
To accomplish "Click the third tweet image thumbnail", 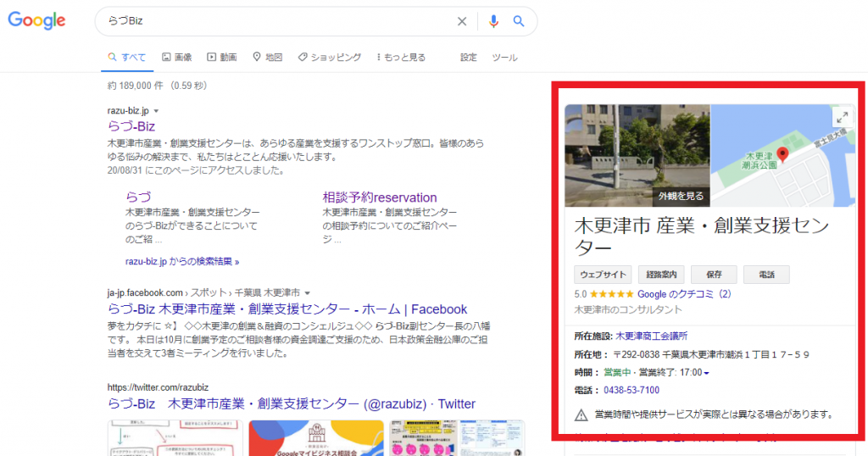I will tap(457, 437).
